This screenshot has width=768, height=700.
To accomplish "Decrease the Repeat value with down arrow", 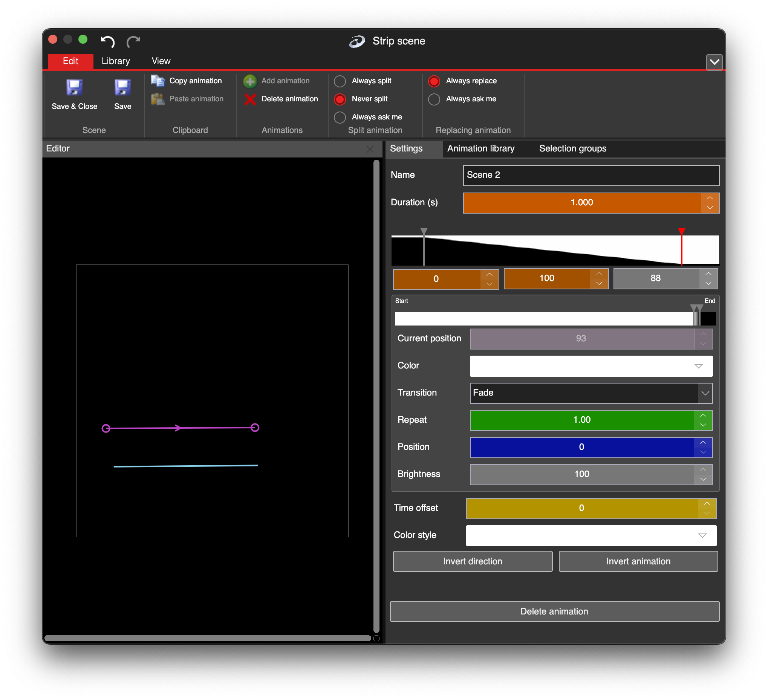I will pos(703,425).
